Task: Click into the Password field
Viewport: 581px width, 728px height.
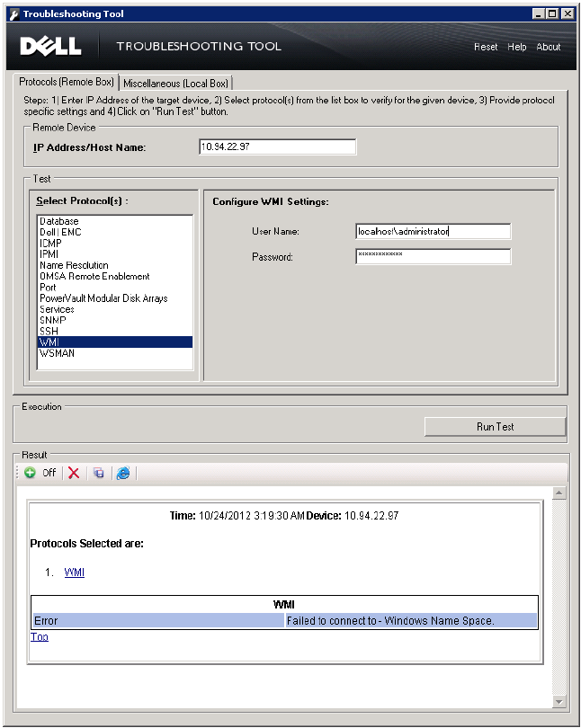Action: point(433,256)
